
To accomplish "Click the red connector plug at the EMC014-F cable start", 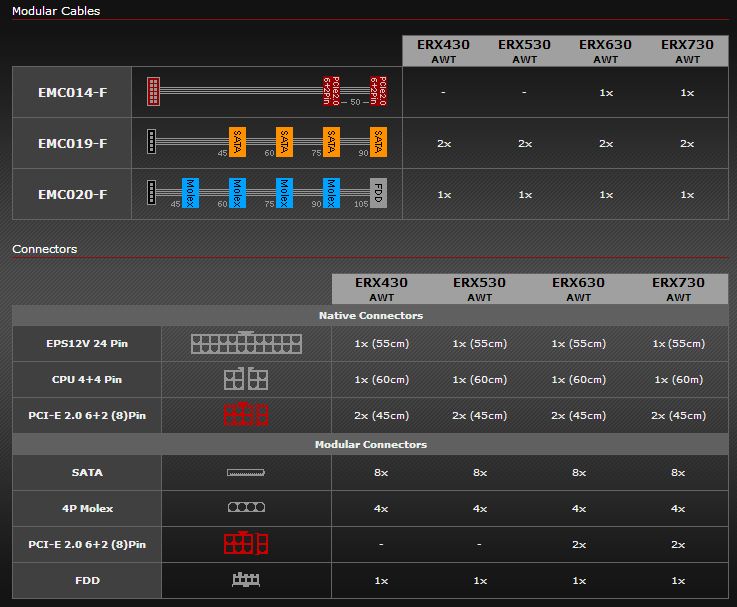I will (153, 91).
